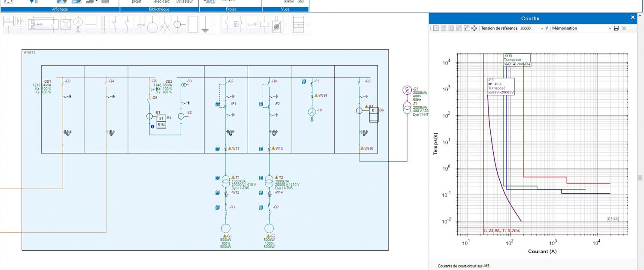Click the Affichage ribbon group label
The width and height of the screenshot is (644, 270).
coord(60,9)
